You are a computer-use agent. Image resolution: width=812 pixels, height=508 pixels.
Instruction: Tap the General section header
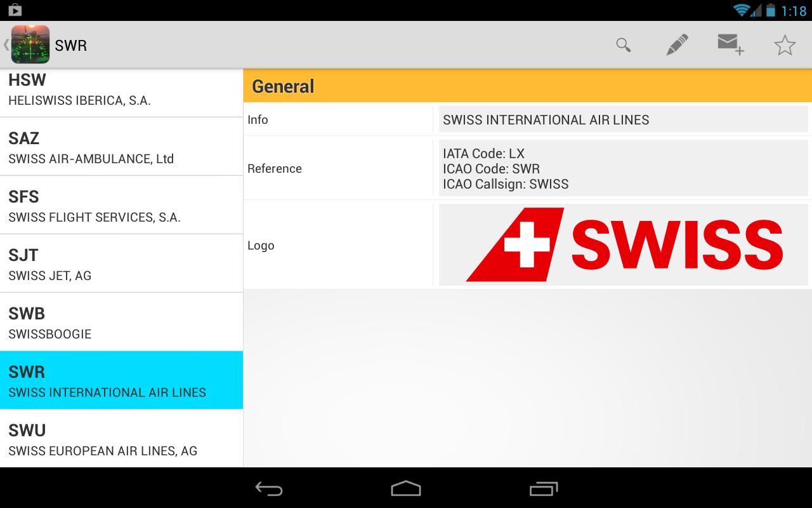click(x=528, y=86)
